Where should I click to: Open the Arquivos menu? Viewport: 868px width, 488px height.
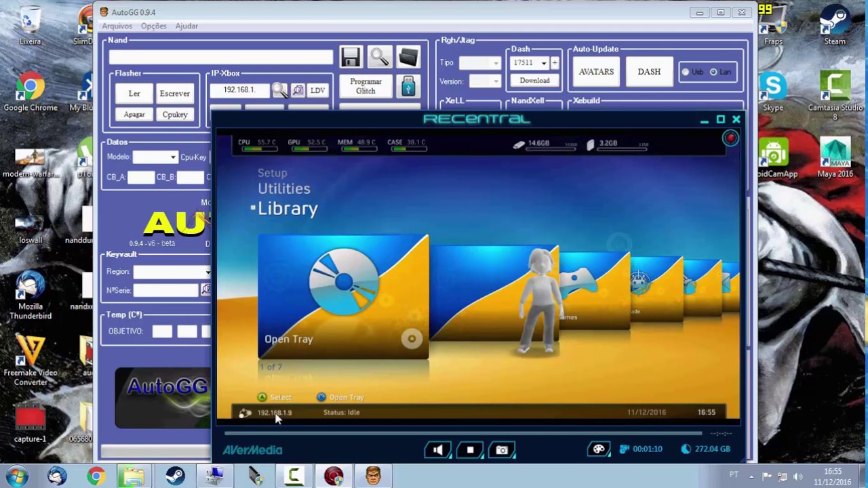[117, 26]
